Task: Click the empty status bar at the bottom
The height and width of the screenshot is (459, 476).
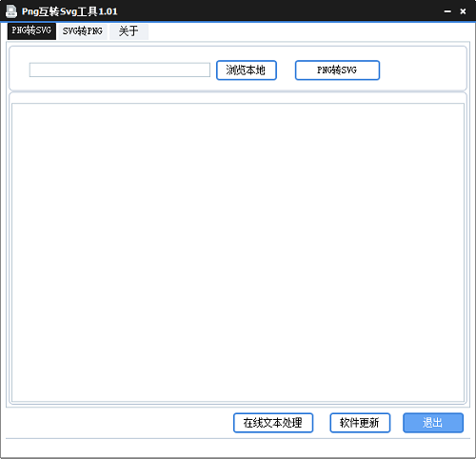Action: click(238, 448)
